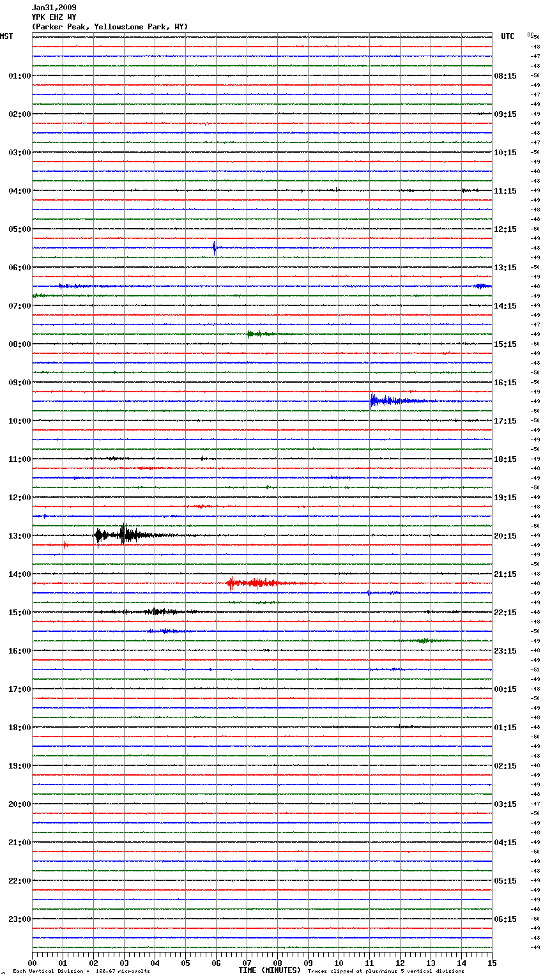Click the DC offset value '-51'
543x980 pixels.
click(536, 670)
